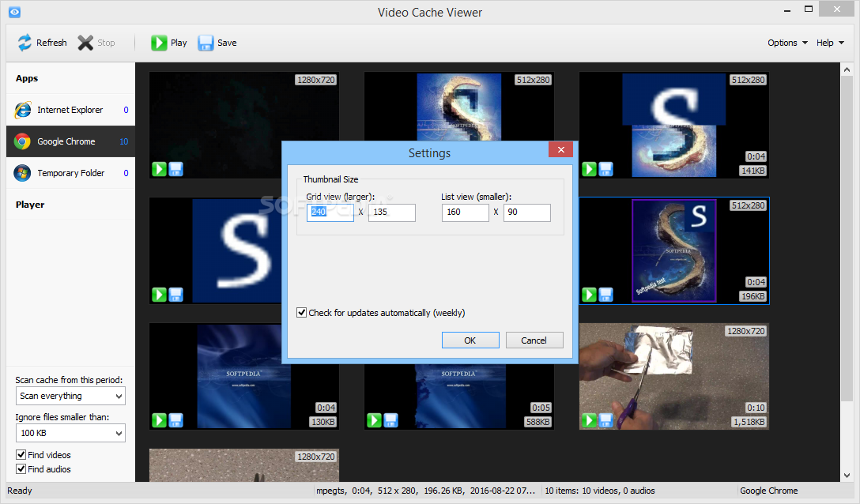This screenshot has height=504, width=860.
Task: Click the Internet Explorer app icon
Action: 22,111
